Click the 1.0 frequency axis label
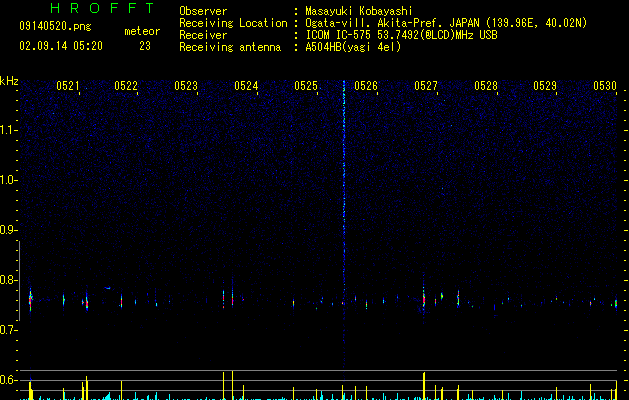Image resolution: width=629 pixels, height=400 pixels. coord(8,180)
